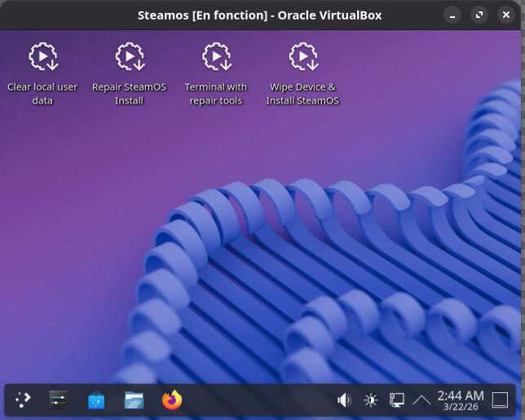The height and width of the screenshot is (420, 525).
Task: Select the Wipe Device & Install SteamOS icon
Action: (302, 57)
